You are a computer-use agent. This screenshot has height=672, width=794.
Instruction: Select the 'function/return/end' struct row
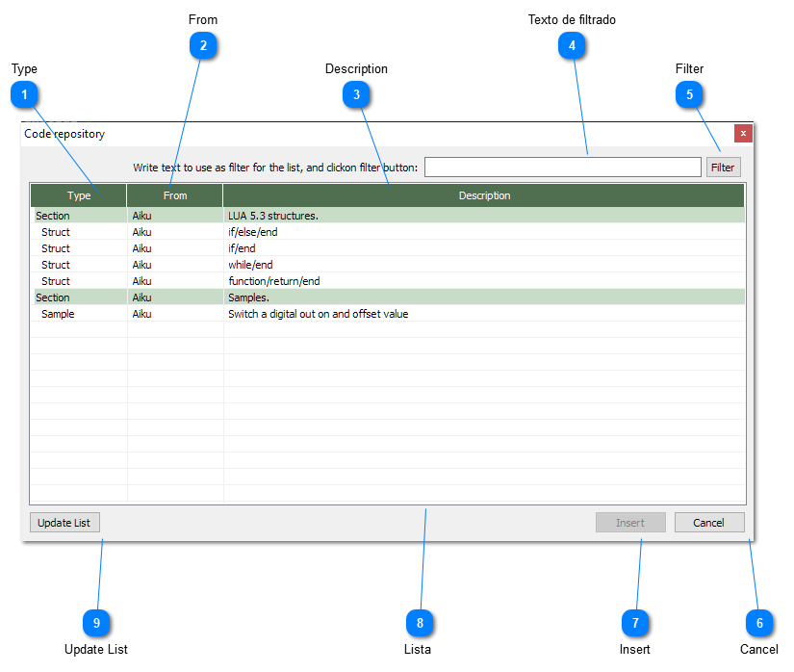click(388, 281)
